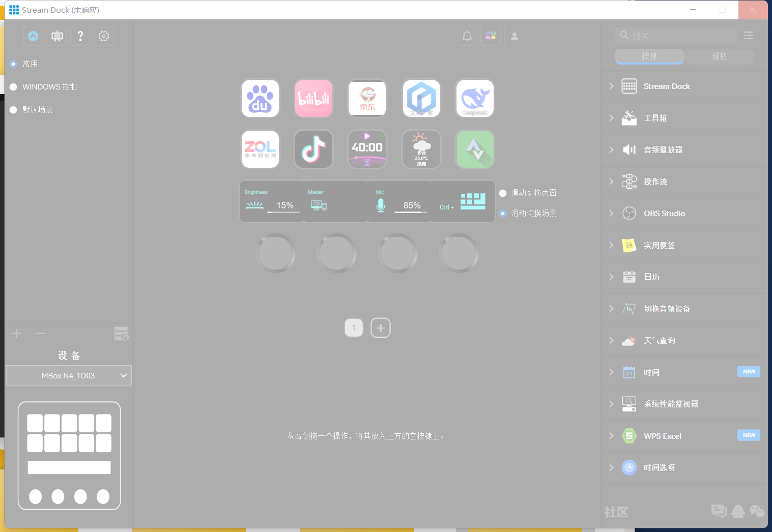Open the help question mark icon
The width and height of the screenshot is (772, 532).
coord(80,36)
